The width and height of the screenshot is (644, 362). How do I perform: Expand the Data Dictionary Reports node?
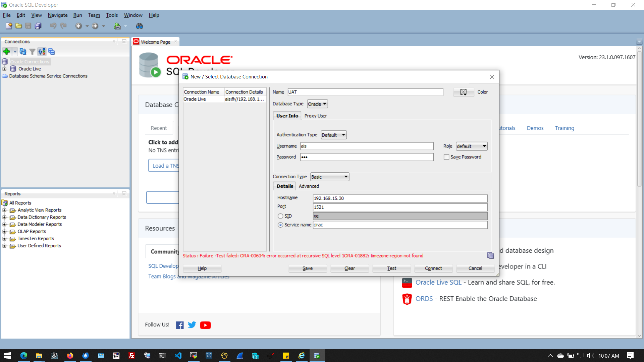pos(4,217)
